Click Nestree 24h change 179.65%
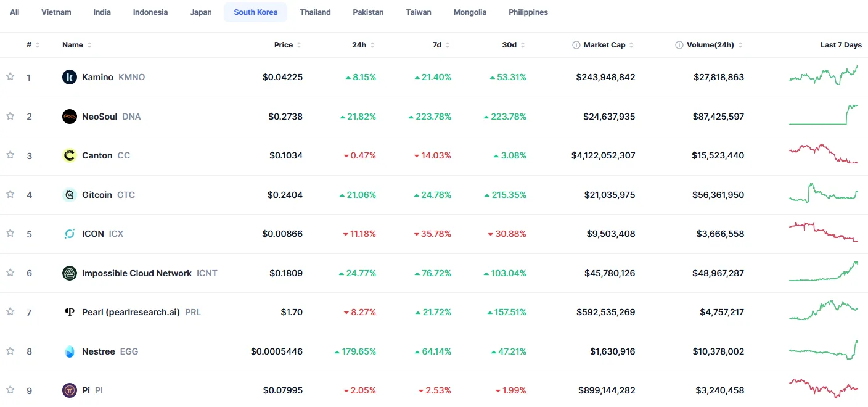Screen dimensions: 868x407 [x=355, y=351]
